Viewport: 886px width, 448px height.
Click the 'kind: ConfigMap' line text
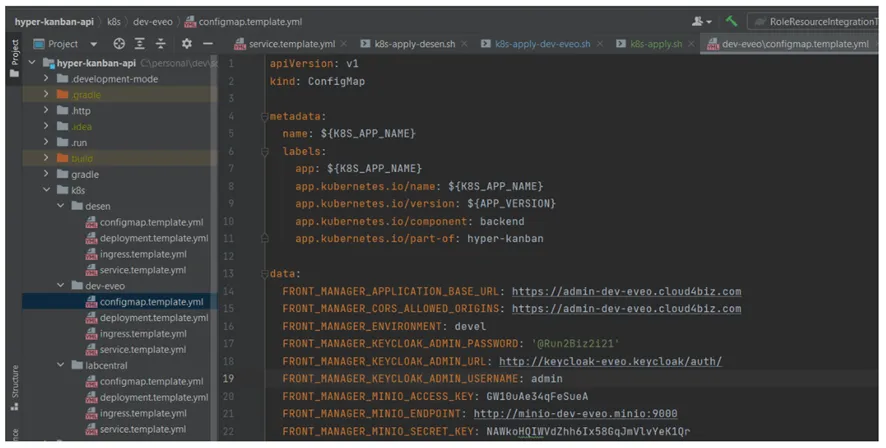(317, 81)
